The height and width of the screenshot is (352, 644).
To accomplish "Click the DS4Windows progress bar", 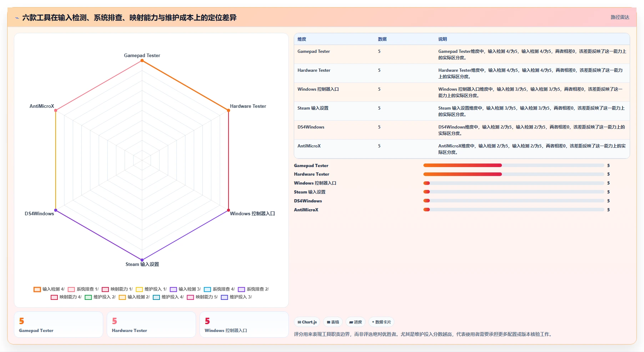I will 514,201.
